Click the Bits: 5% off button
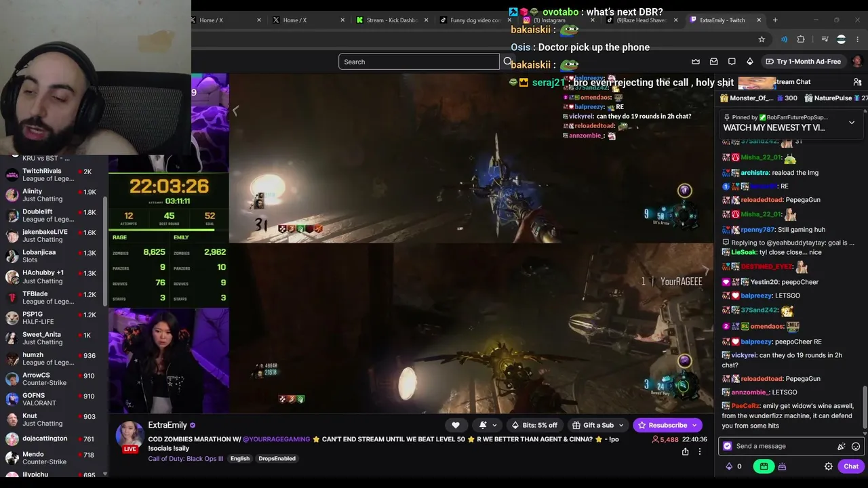 [535, 425]
